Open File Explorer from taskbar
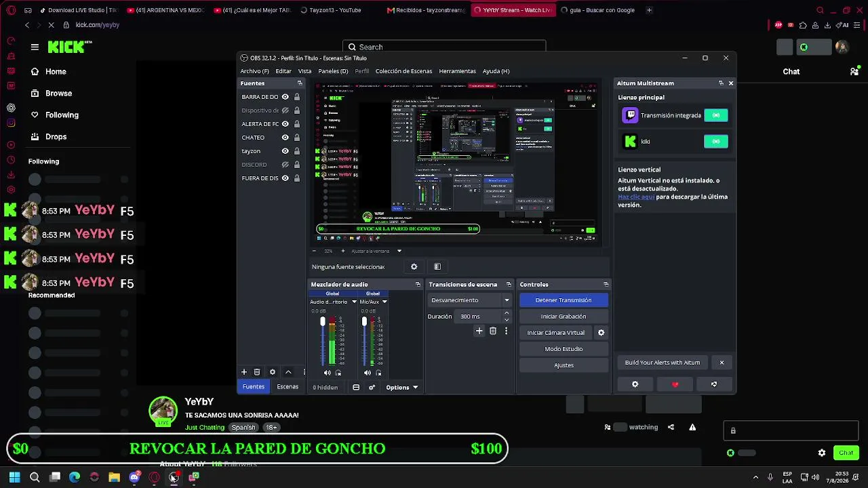Screen dimensions: 868x488 (x=114, y=477)
